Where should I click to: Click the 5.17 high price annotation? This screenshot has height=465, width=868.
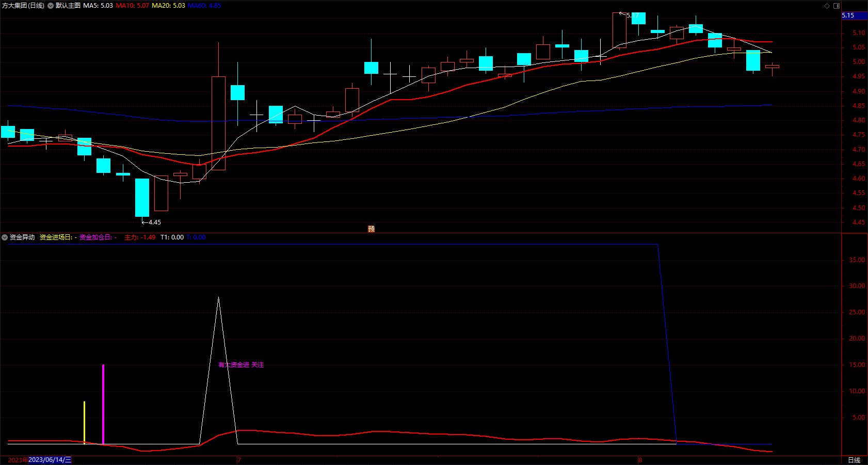(633, 15)
